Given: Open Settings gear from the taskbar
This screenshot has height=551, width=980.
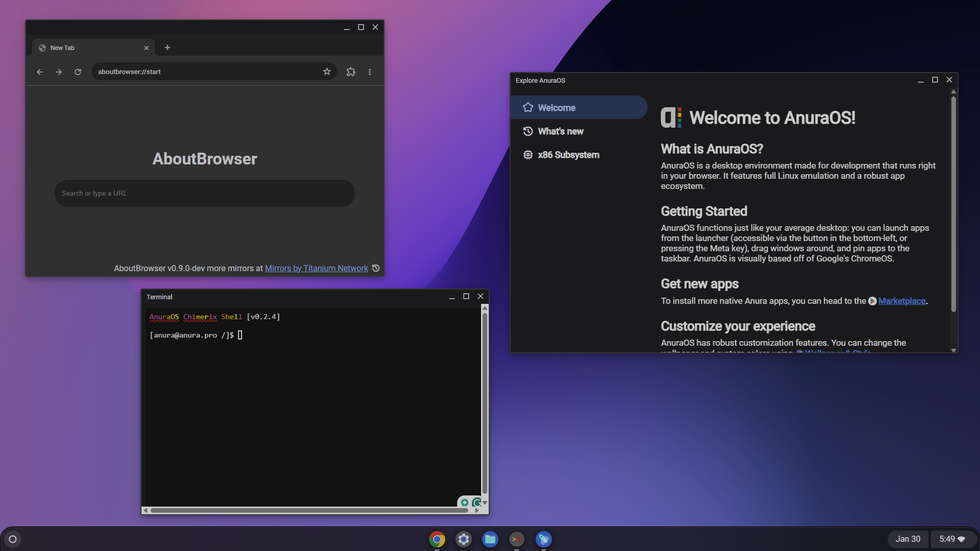Looking at the screenshot, I should [463, 539].
